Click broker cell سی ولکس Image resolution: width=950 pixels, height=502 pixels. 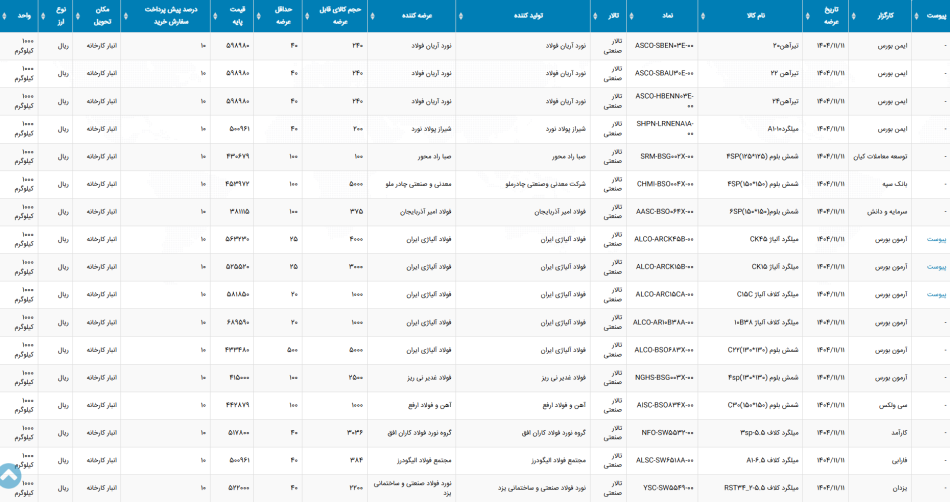click(893, 405)
